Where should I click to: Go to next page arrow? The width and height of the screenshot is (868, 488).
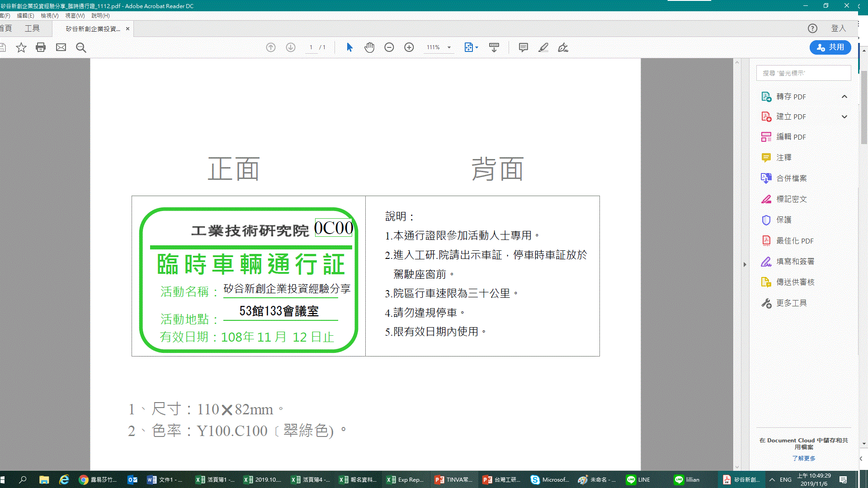[291, 47]
